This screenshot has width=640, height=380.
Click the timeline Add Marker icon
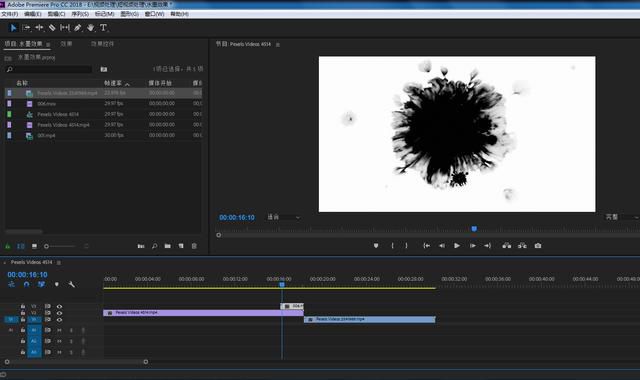pyautogui.click(x=57, y=284)
